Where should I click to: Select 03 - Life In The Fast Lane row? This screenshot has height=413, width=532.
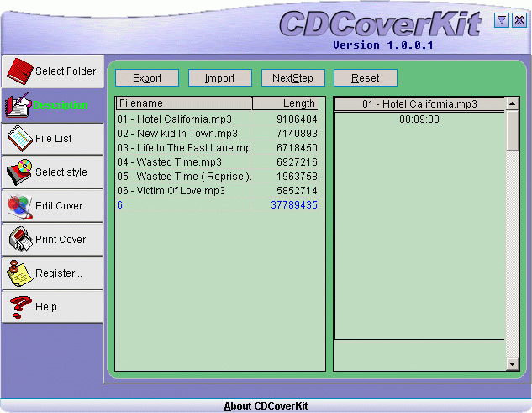217,148
